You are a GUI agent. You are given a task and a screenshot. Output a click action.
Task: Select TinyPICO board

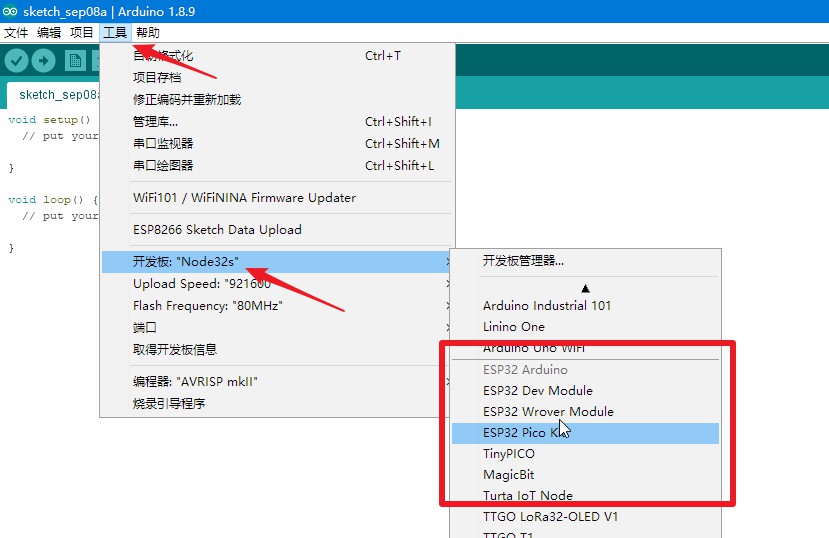point(585,454)
